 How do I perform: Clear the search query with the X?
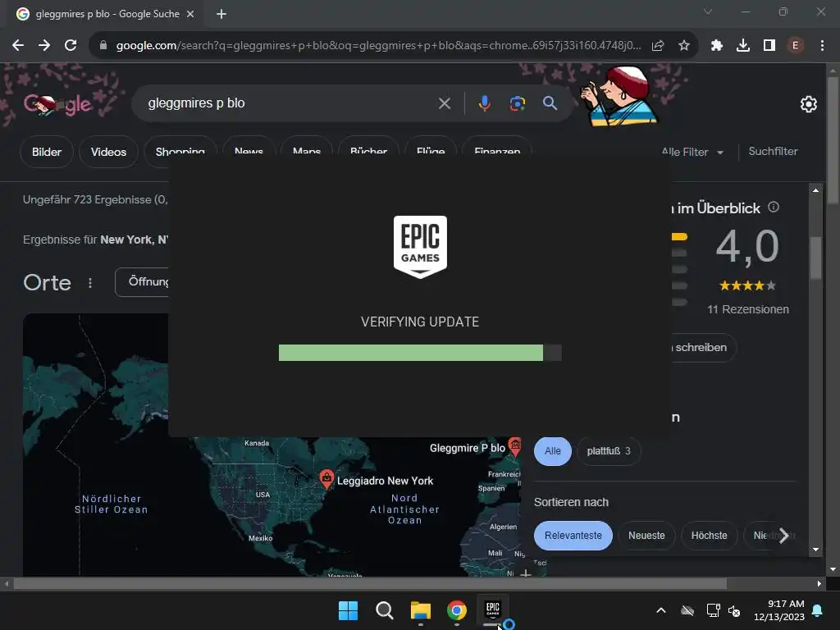click(x=445, y=103)
